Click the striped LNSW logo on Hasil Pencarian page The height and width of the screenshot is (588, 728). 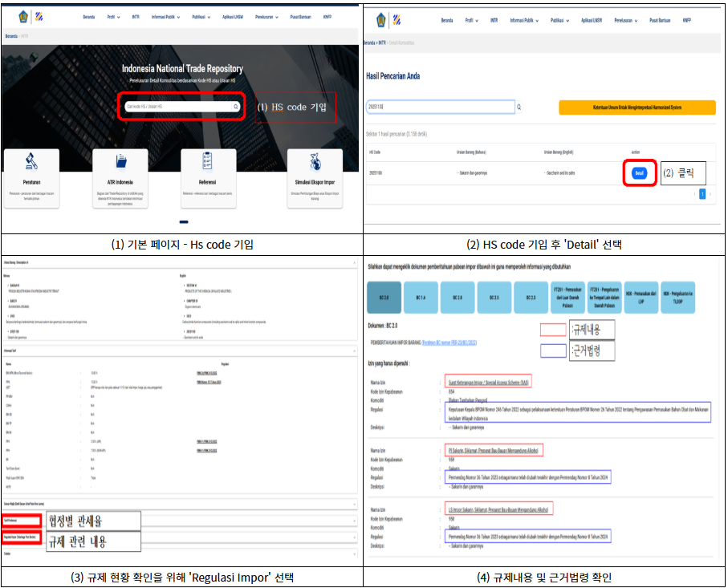(397, 20)
